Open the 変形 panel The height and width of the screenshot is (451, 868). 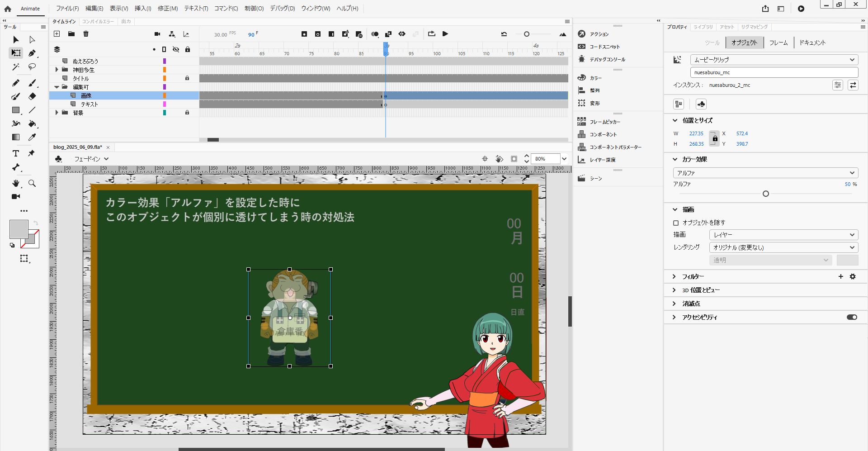click(594, 103)
